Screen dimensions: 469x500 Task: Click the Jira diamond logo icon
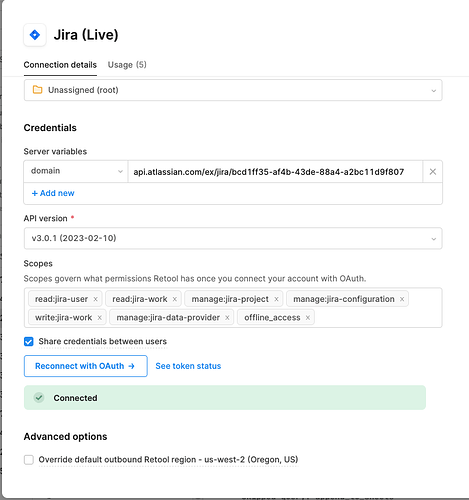(x=35, y=35)
